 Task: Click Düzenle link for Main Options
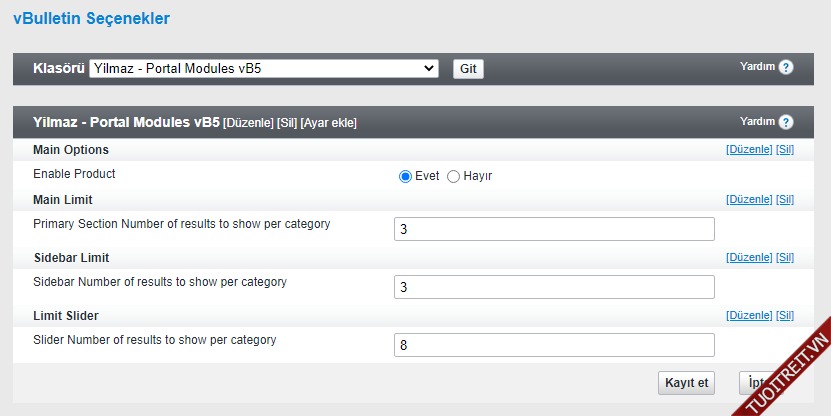point(749,150)
